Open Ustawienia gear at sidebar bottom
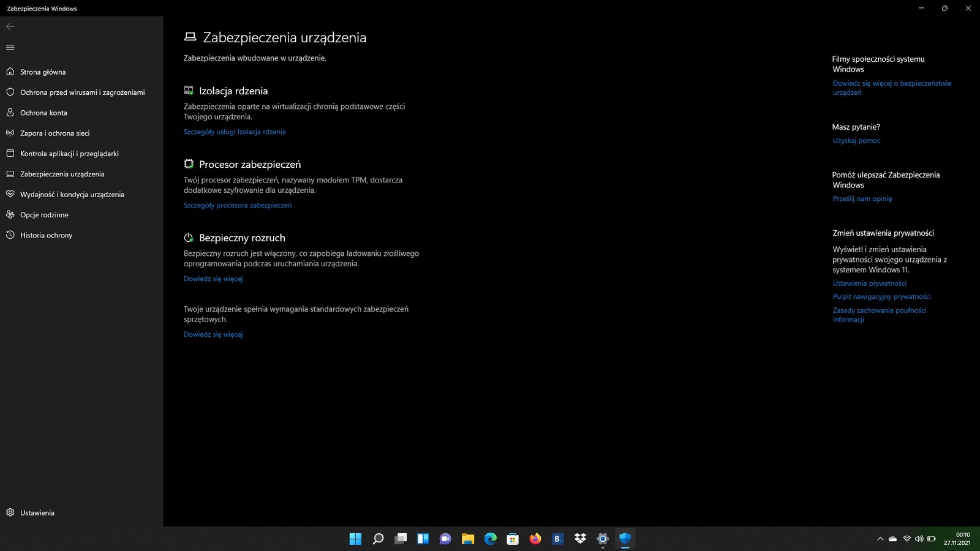Image resolution: width=980 pixels, height=551 pixels. (x=9, y=512)
